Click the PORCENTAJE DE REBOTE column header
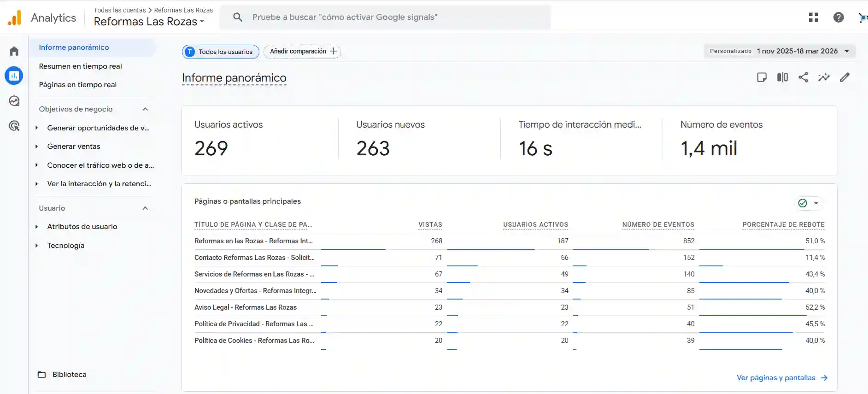 coord(783,225)
